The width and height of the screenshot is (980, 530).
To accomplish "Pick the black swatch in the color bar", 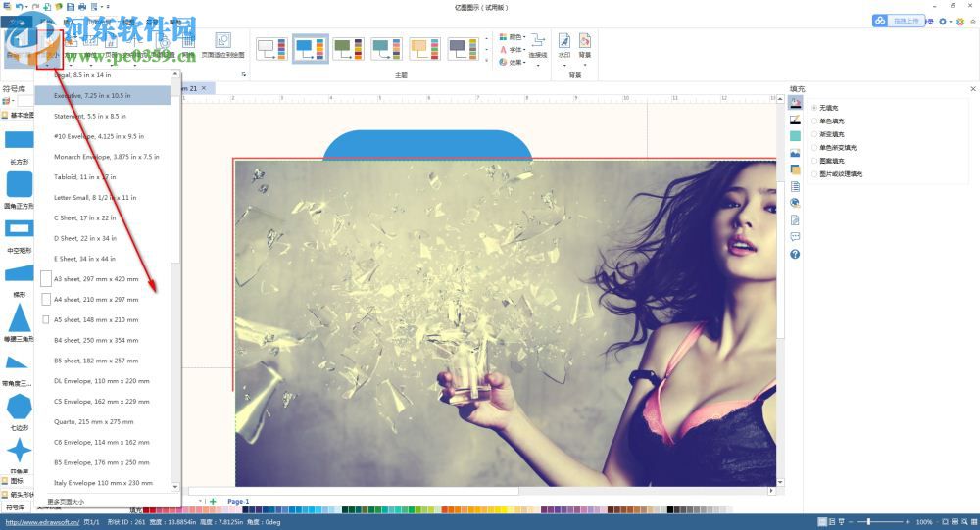I will click(670, 510).
